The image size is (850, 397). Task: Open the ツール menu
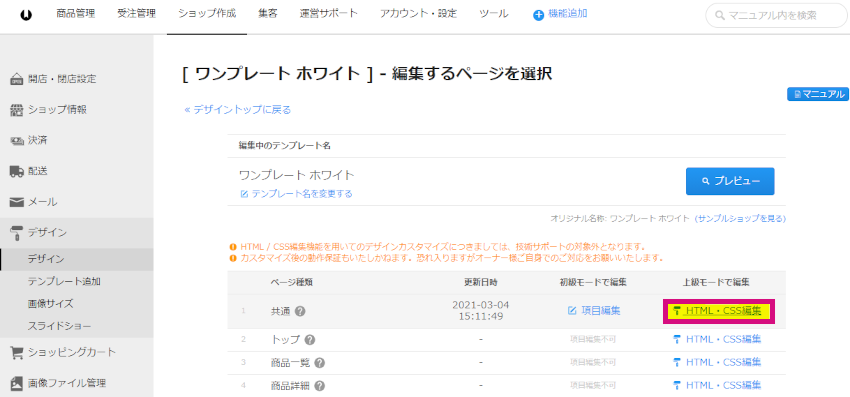click(x=494, y=14)
